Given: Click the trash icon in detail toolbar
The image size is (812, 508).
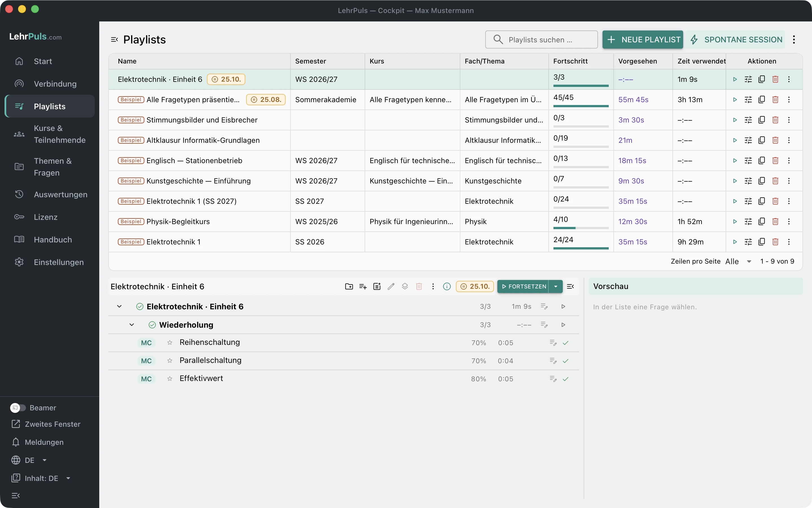Looking at the screenshot, I should (x=419, y=286).
